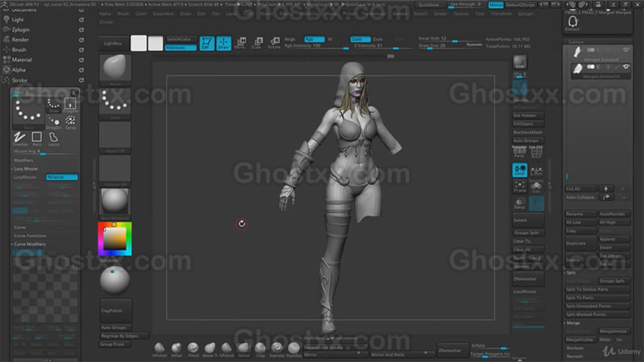Open the Draw menu in top bar
The height and width of the screenshot is (362, 644).
pyautogui.click(x=186, y=14)
